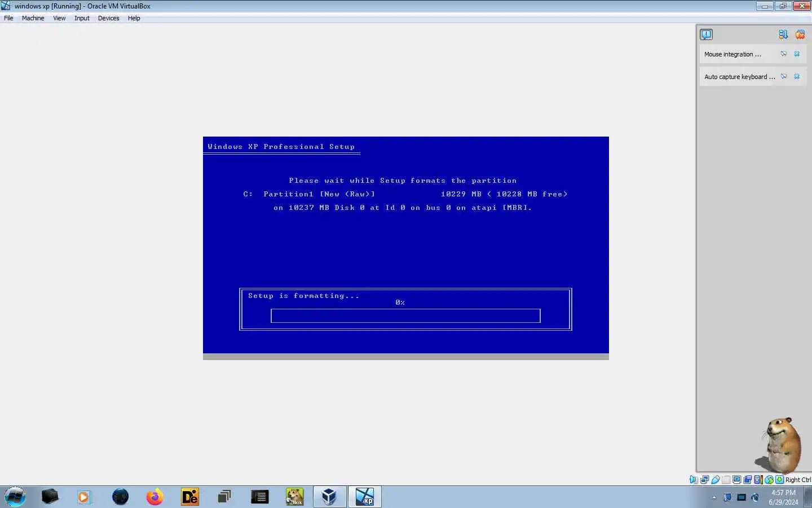Expand the Mouse integration notification text
The height and width of the screenshot is (508, 812).
point(732,54)
